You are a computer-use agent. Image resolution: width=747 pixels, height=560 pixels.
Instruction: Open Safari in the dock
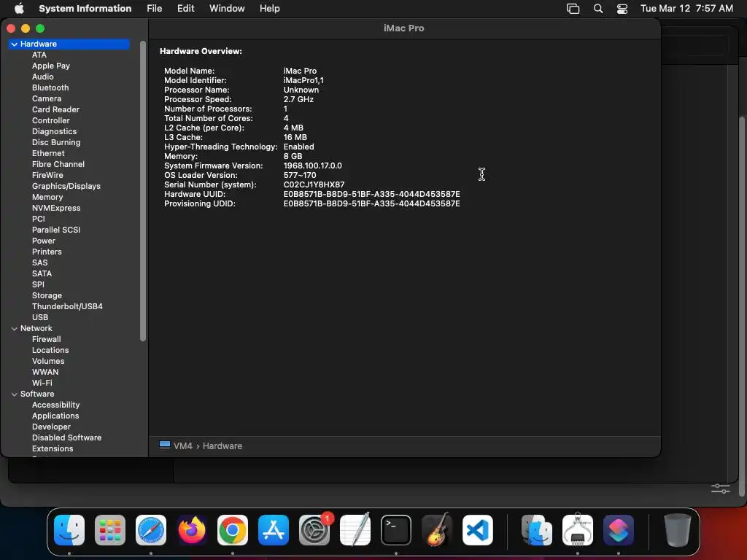coord(151,530)
